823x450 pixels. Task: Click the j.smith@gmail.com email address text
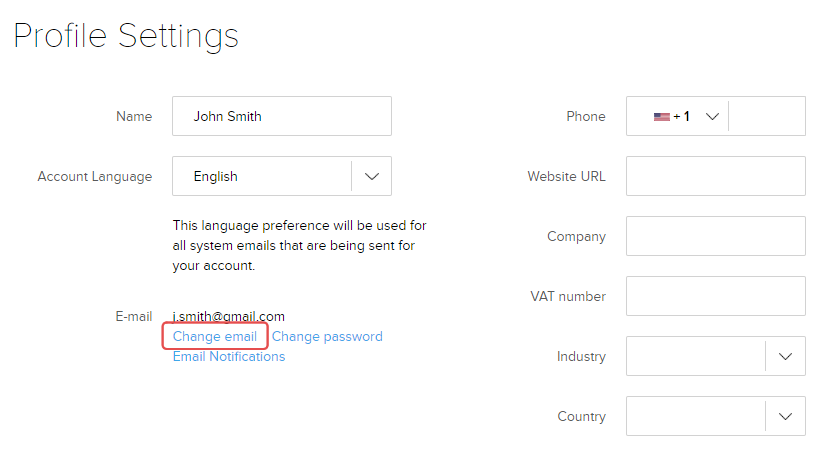click(x=229, y=317)
